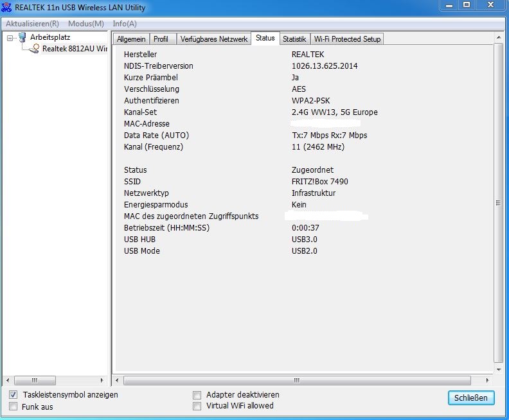Click status panel horizontal scroll left arrow

(117, 380)
